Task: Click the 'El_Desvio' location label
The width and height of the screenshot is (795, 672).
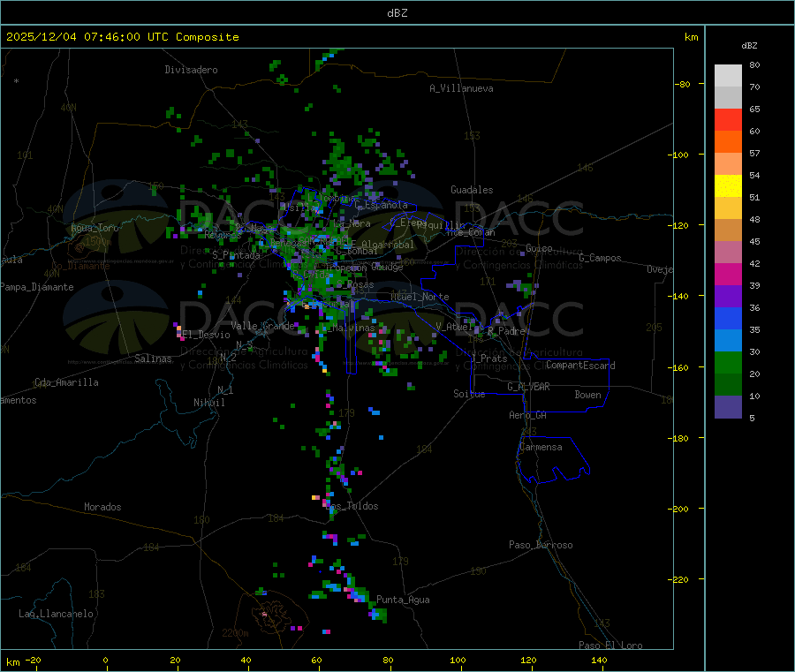Action: click(207, 335)
